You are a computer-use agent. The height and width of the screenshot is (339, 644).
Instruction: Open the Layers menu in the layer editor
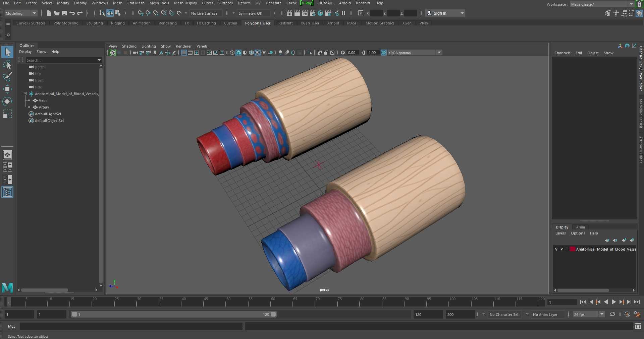[x=560, y=233]
